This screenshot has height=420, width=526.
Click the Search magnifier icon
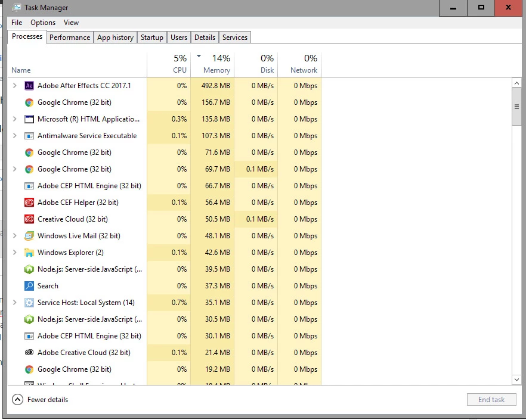click(x=29, y=286)
